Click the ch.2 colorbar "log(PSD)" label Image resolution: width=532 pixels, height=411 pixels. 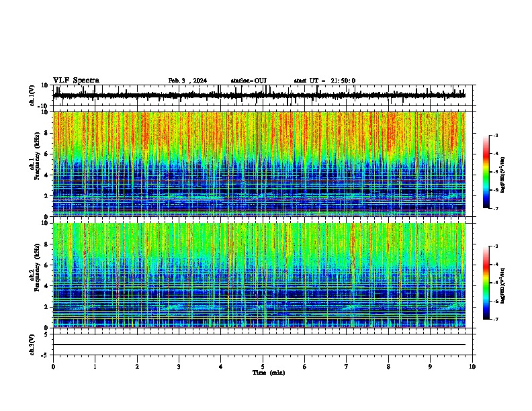click(502, 285)
